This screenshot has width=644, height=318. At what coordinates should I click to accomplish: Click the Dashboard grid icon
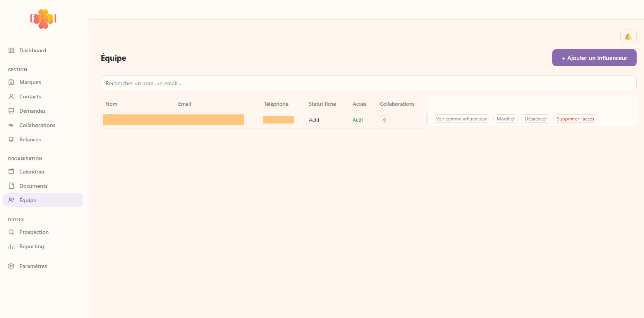tap(11, 50)
